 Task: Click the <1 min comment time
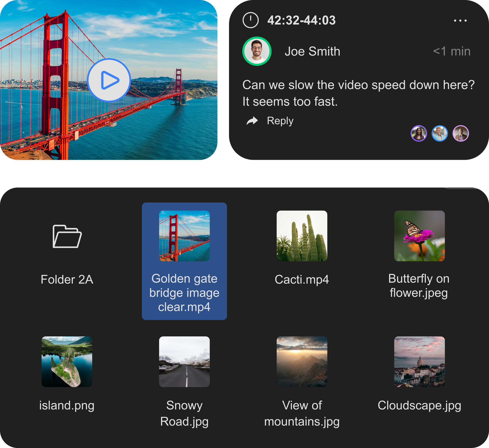tap(452, 51)
